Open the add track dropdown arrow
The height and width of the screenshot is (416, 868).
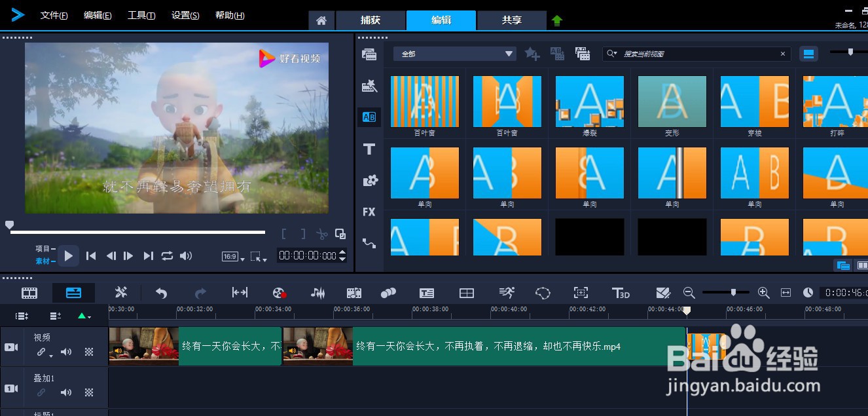pyautogui.click(x=84, y=316)
